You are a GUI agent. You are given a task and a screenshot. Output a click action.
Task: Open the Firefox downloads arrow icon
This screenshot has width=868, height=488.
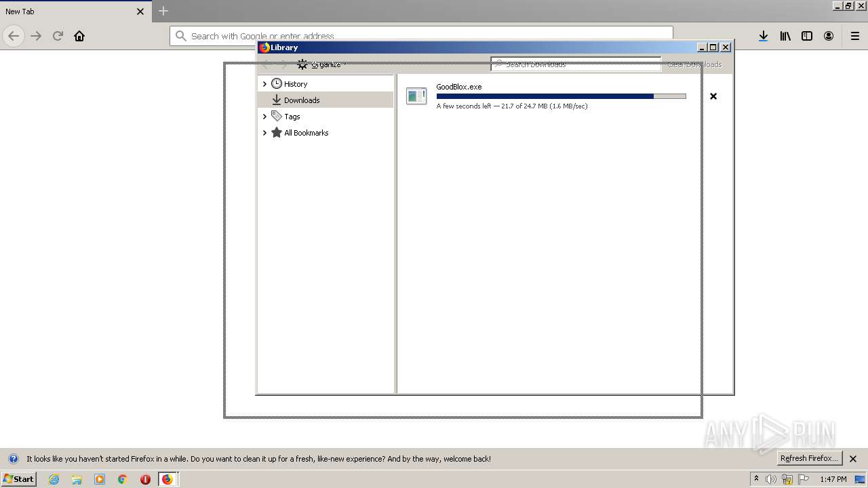click(763, 36)
